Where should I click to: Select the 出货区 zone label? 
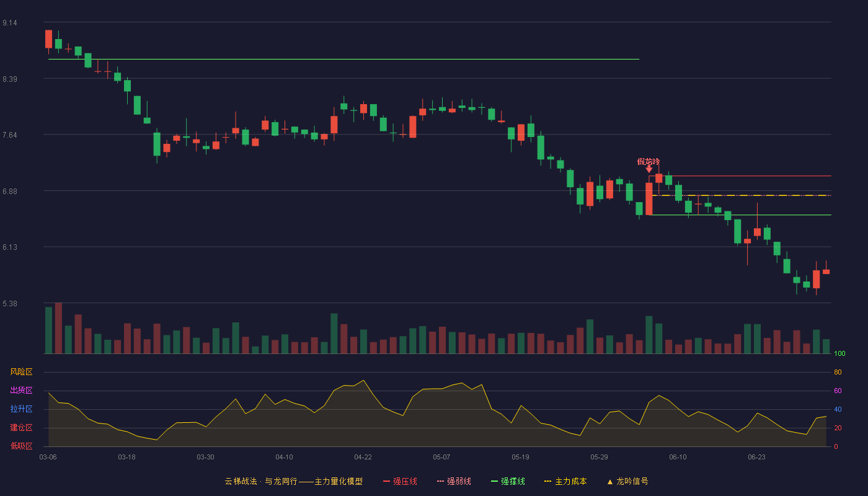(x=21, y=391)
